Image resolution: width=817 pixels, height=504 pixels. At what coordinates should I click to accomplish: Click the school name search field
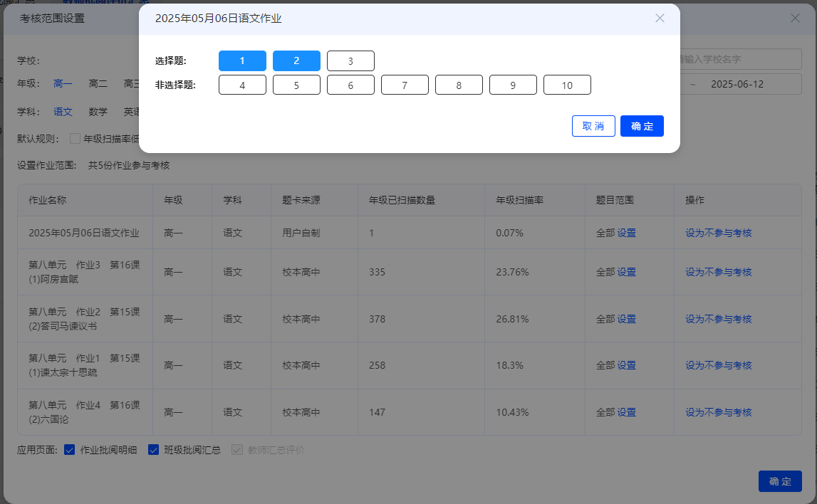tap(740, 59)
